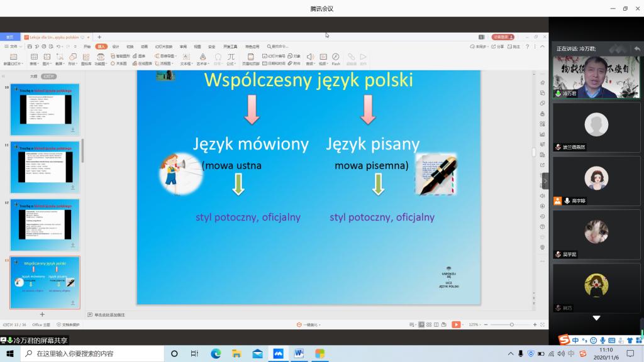Screen dimensions: 644x362
Task: Insert audio using the speaker icon
Action: (310, 57)
